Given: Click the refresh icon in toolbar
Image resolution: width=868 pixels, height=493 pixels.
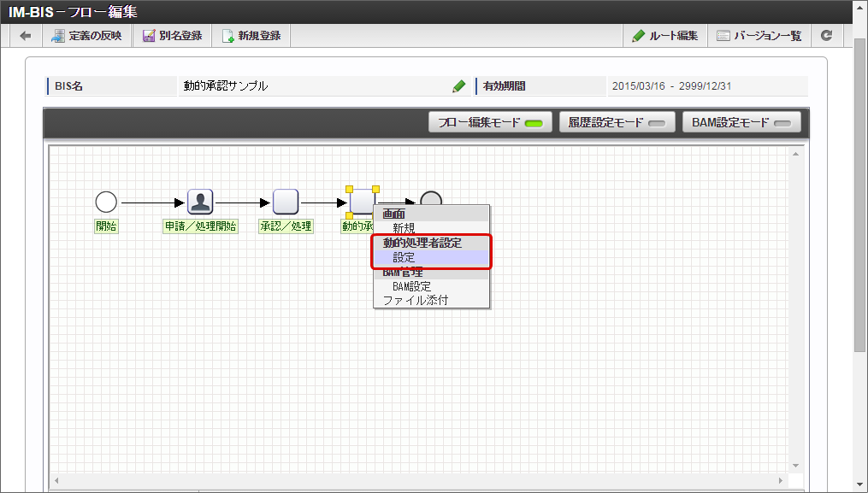Looking at the screenshot, I should (826, 36).
